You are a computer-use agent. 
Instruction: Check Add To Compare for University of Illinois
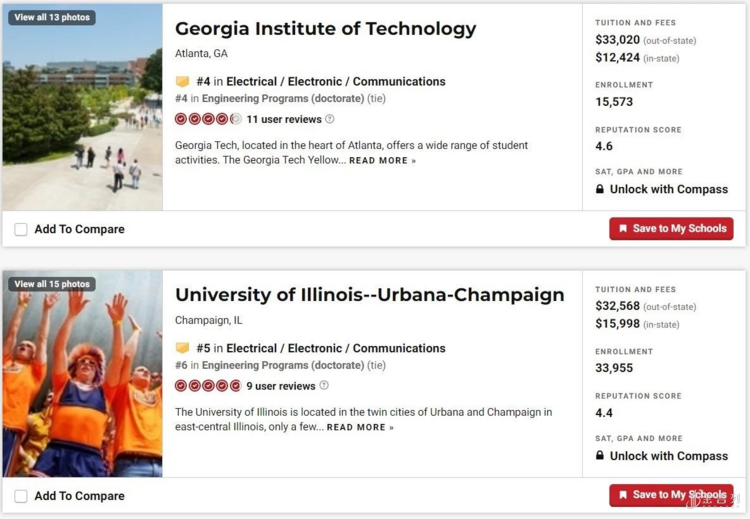click(x=21, y=496)
